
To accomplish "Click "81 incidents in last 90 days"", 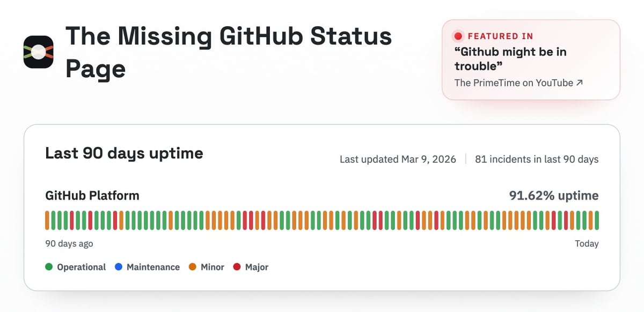I will [537, 159].
